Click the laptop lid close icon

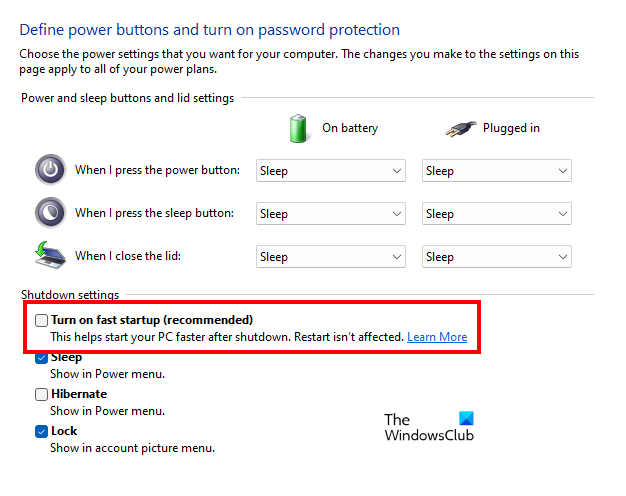click(x=50, y=256)
